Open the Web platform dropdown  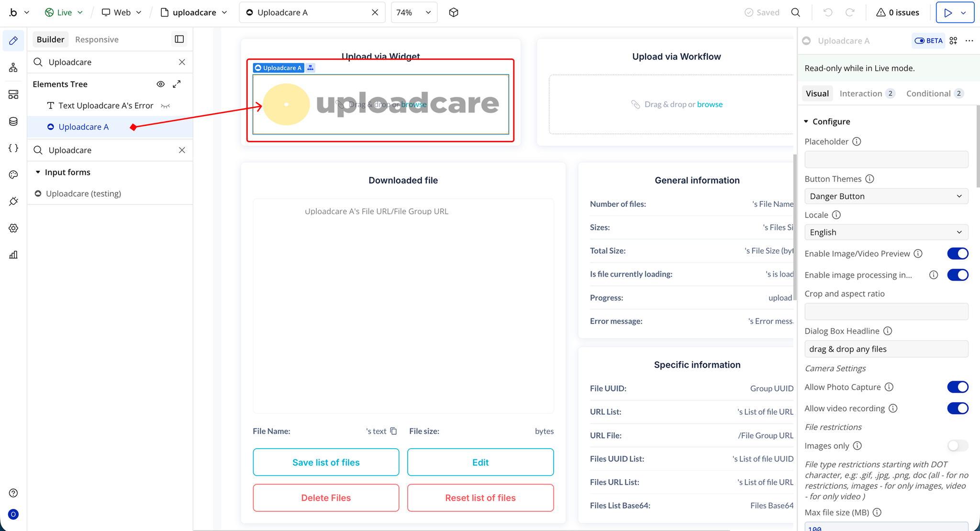point(122,12)
